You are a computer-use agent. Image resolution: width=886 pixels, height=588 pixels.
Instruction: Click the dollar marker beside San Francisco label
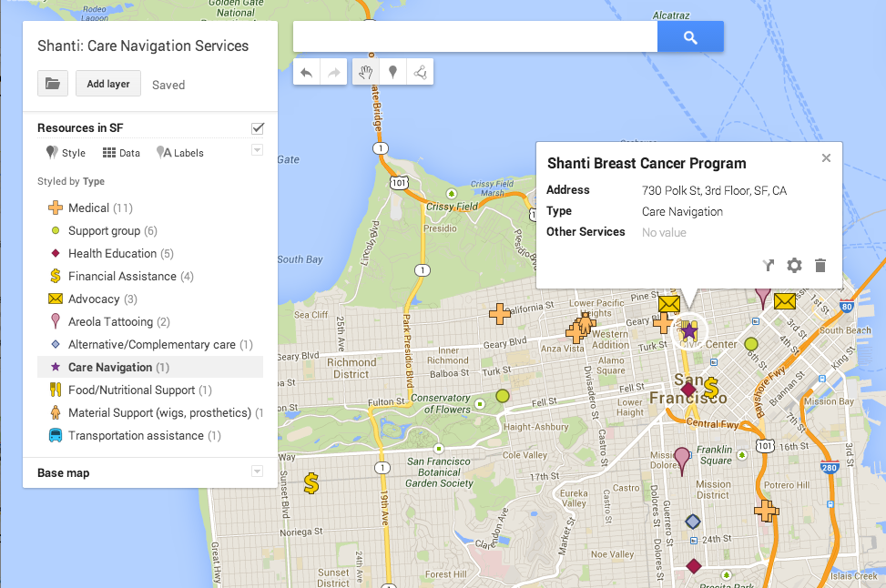click(711, 388)
